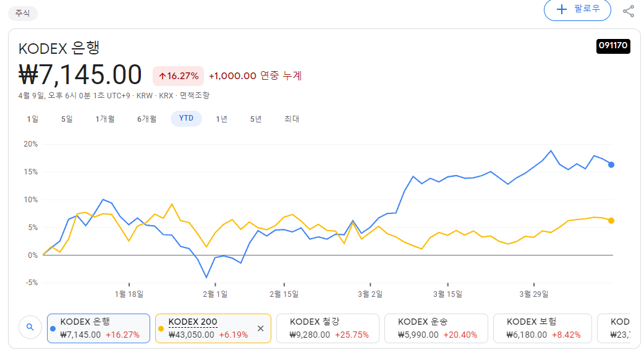The height and width of the screenshot is (355, 644).
Task: Click the 16.27% change badge
Action: (x=178, y=76)
